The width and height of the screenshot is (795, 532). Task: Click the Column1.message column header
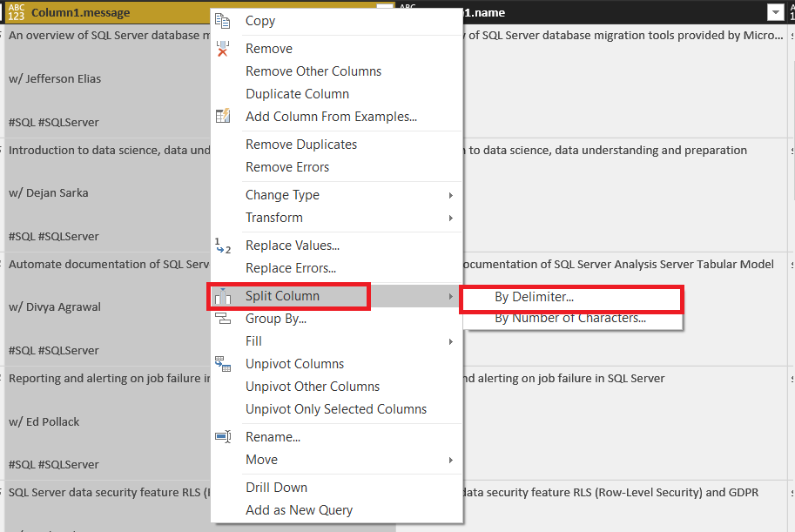click(96, 13)
